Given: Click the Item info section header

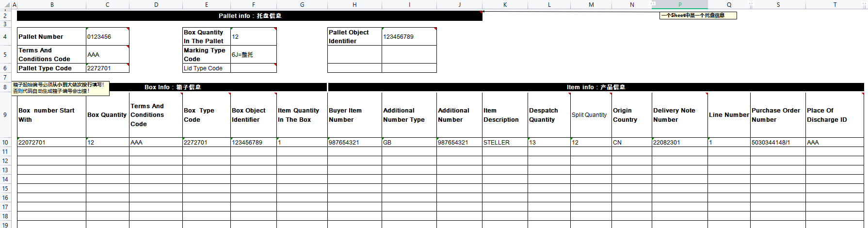Looking at the screenshot, I should pos(595,87).
